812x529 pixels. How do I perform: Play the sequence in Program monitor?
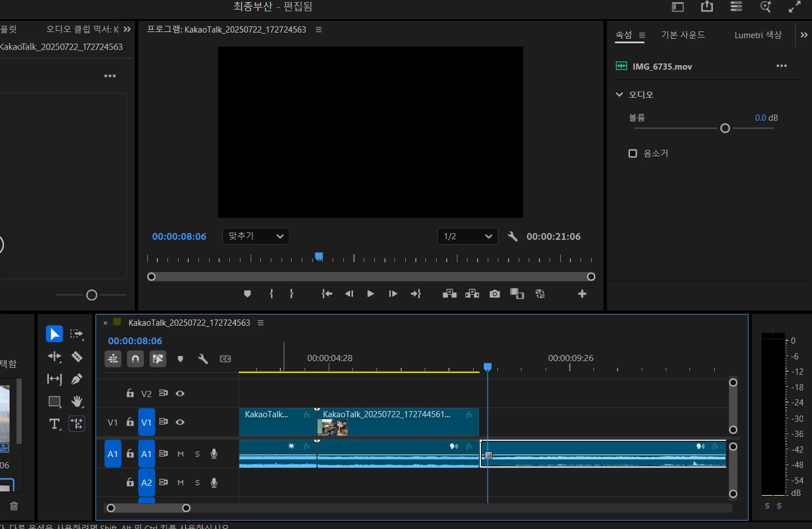click(370, 294)
